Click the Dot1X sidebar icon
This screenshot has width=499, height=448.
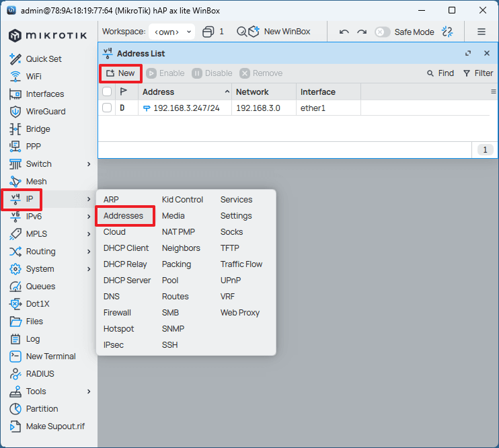click(x=15, y=304)
